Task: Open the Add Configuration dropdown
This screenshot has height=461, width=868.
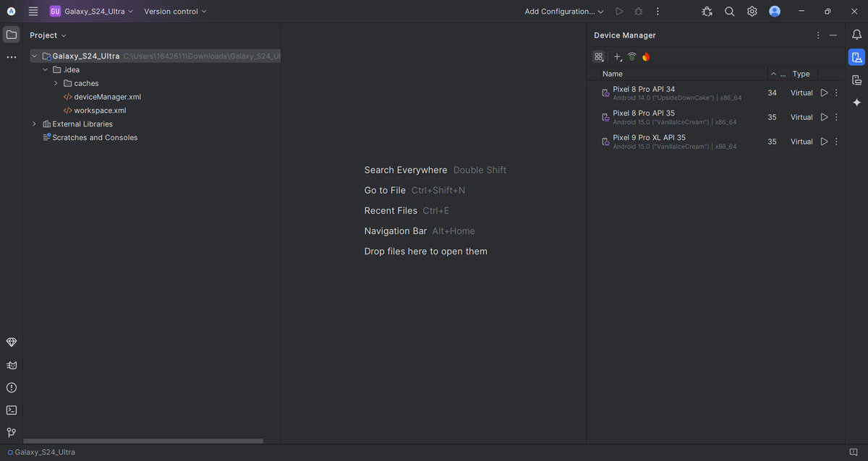Action: 564,12
